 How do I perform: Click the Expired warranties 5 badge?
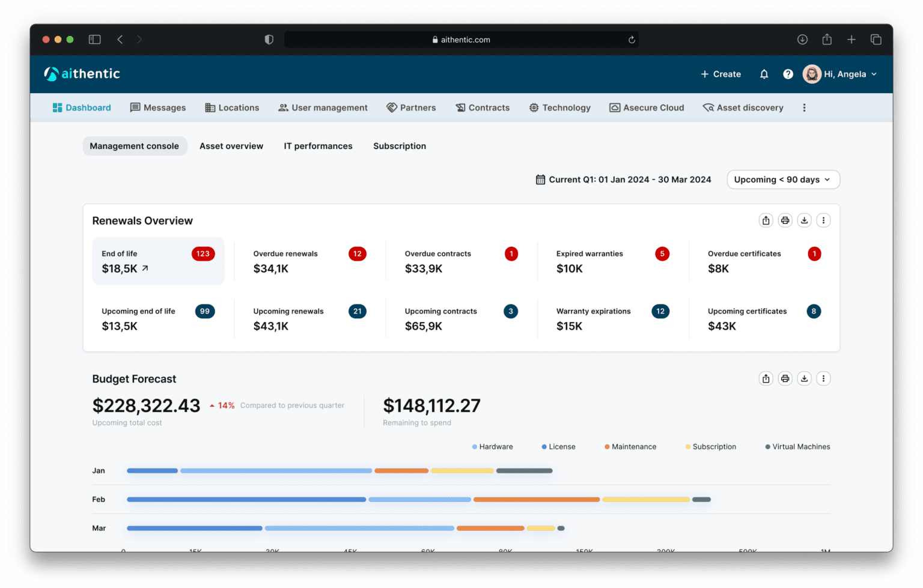[662, 253]
